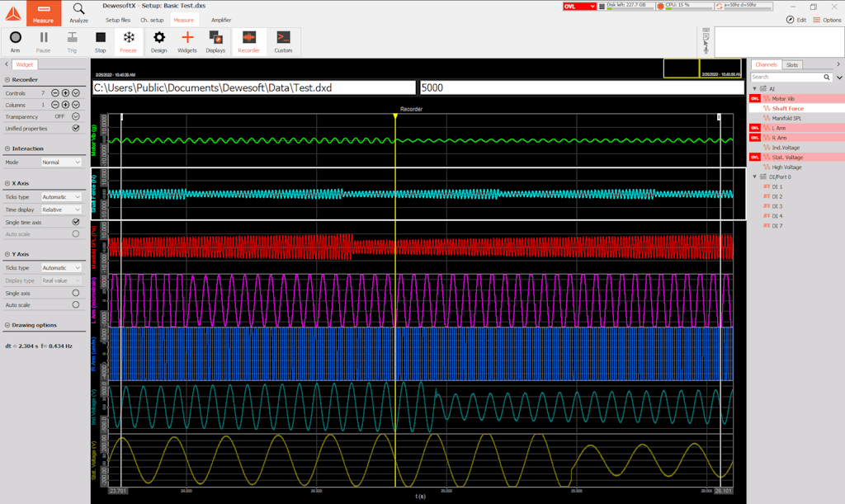The height and width of the screenshot is (504, 845).
Task: Enable Y Axis Auto scale
Action: coord(76,304)
